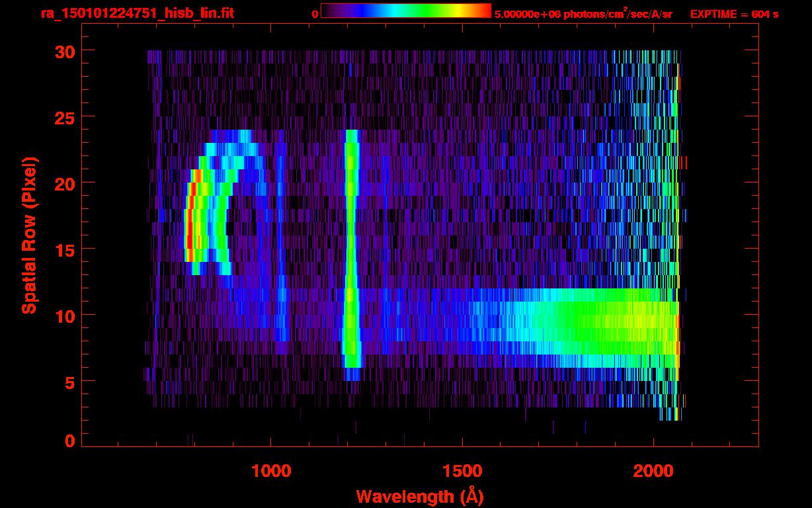This screenshot has width=812, height=508.
Task: Click the 2000 wavelength tick label
Action: coord(653,471)
